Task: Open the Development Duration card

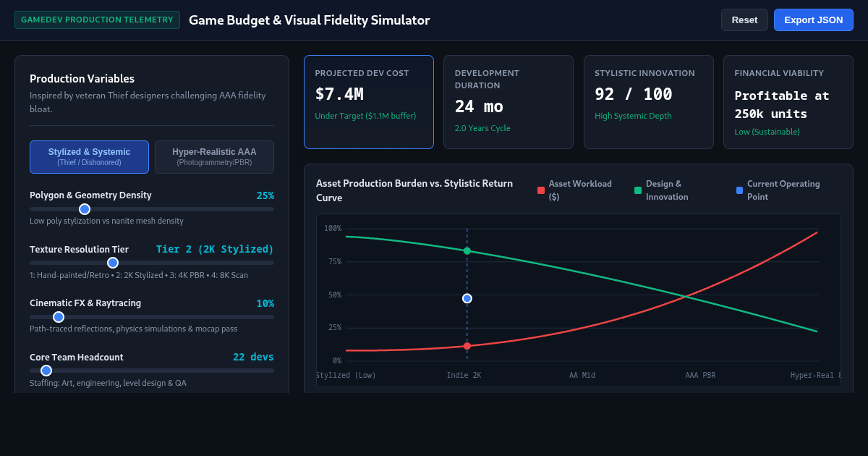Action: 509,102
